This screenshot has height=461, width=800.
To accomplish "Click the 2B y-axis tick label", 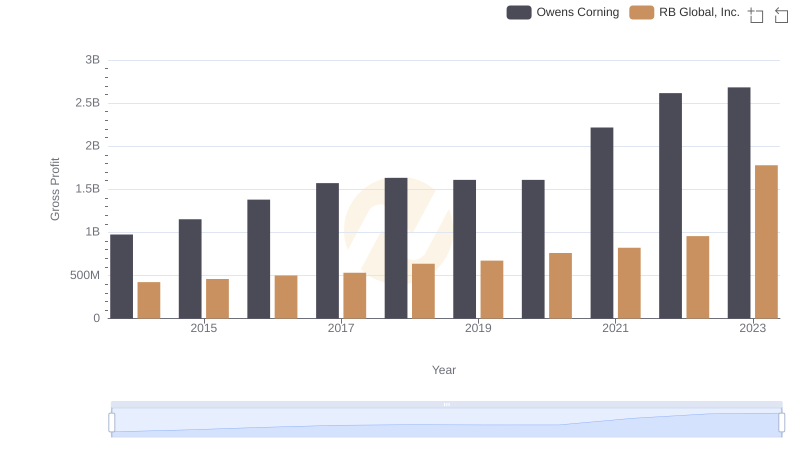I will tap(92, 146).
